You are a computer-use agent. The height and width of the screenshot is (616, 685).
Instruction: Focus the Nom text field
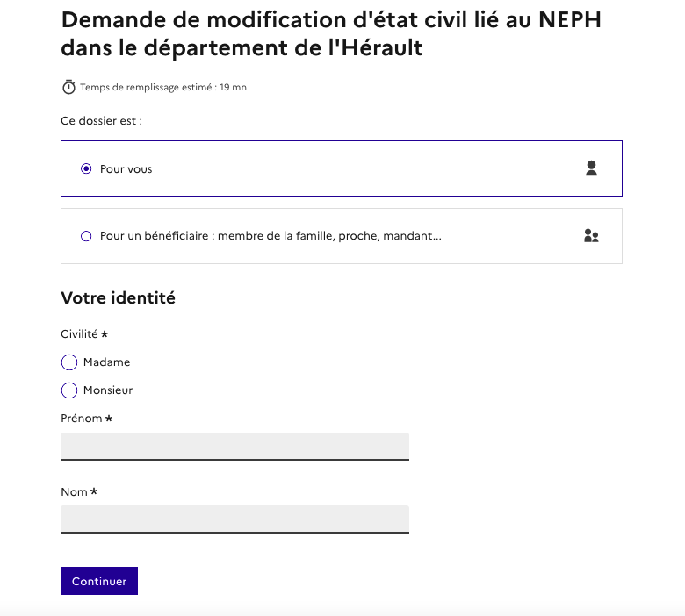point(234,519)
